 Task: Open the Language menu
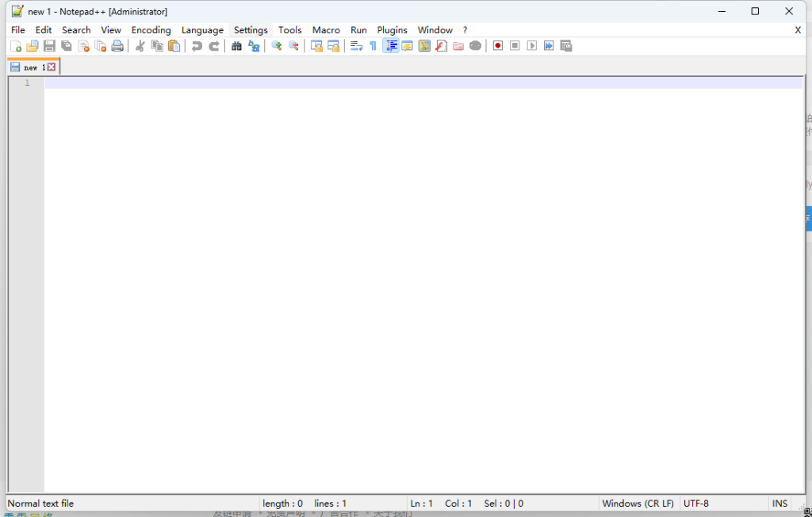(x=202, y=30)
